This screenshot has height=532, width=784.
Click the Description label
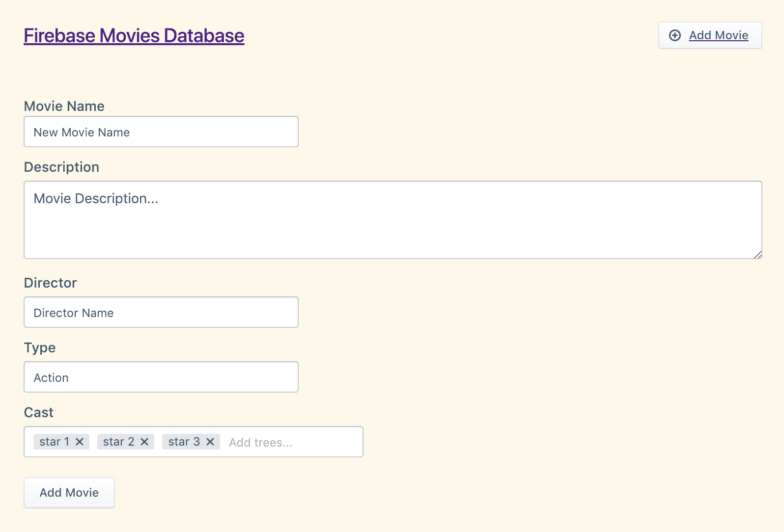pos(62,167)
